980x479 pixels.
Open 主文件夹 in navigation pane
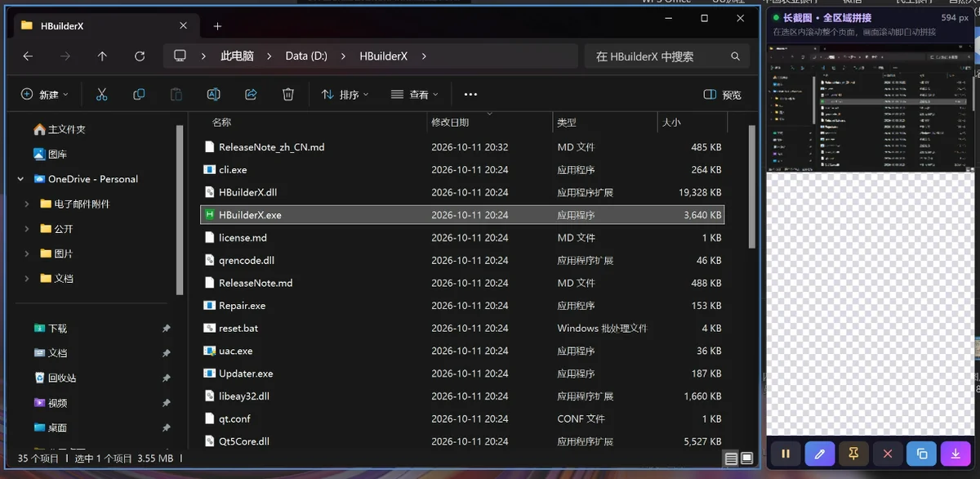(60, 129)
